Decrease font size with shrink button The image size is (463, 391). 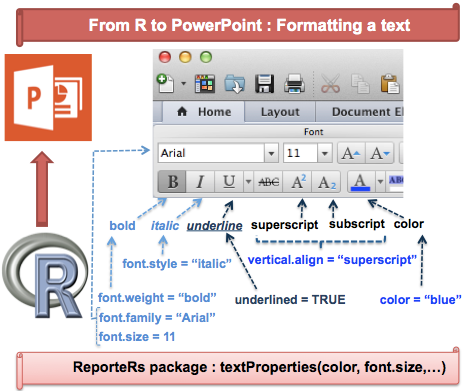coord(380,153)
